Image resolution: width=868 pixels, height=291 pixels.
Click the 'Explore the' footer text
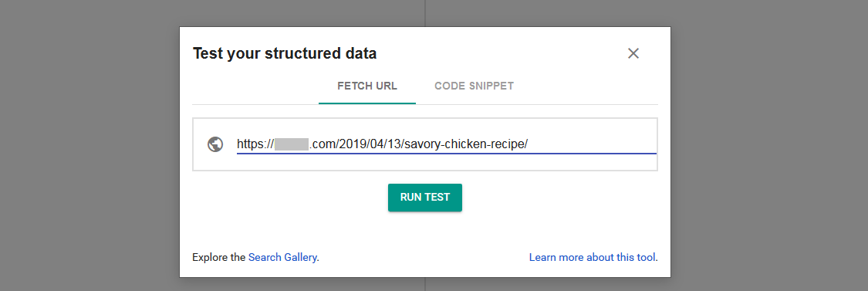(218, 257)
